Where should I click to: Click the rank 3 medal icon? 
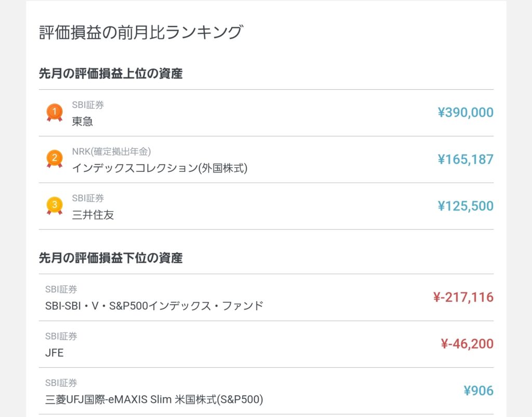[54, 206]
